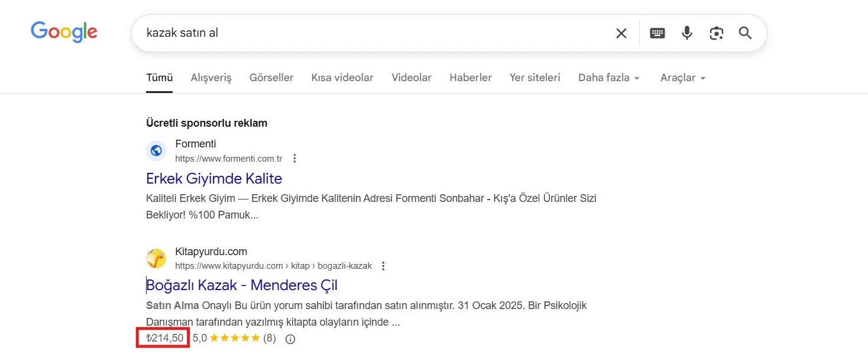868x357 pixels.
Task: Go to the Haberler tab
Action: pyautogui.click(x=470, y=78)
